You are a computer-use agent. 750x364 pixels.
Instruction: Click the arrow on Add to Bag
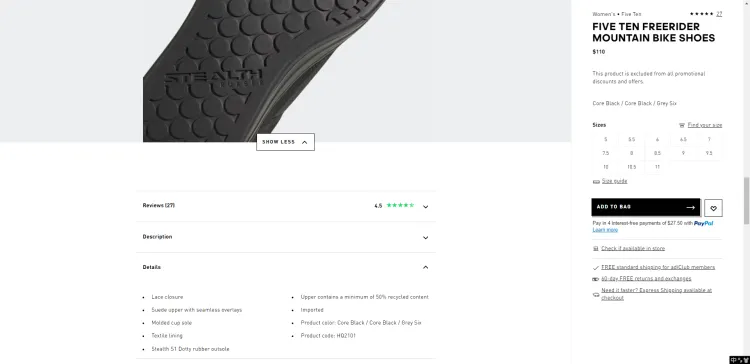[x=690, y=207]
